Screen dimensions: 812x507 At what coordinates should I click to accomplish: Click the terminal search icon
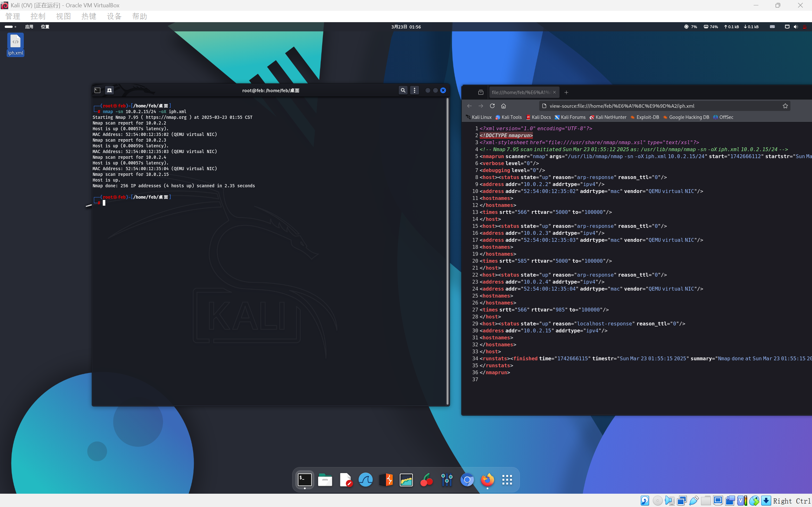[403, 90]
